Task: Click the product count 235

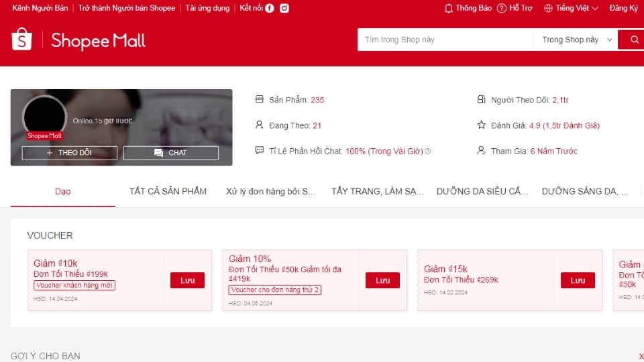Action: (x=317, y=100)
